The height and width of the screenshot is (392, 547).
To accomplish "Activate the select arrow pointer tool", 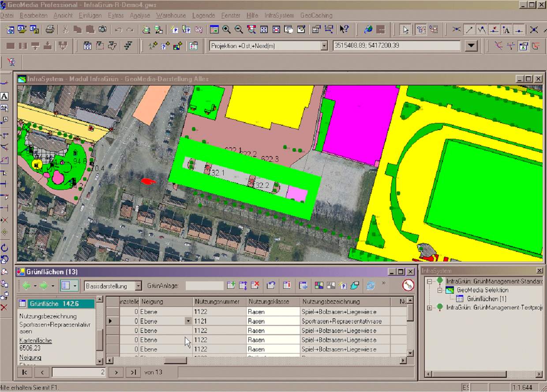I will 405,30.
